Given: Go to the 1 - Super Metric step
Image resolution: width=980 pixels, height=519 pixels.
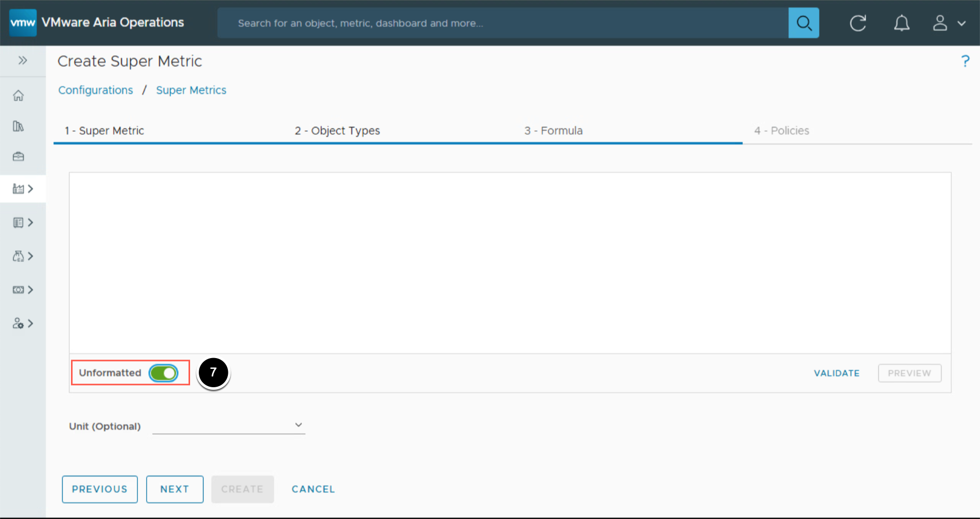Looking at the screenshot, I should [x=104, y=131].
